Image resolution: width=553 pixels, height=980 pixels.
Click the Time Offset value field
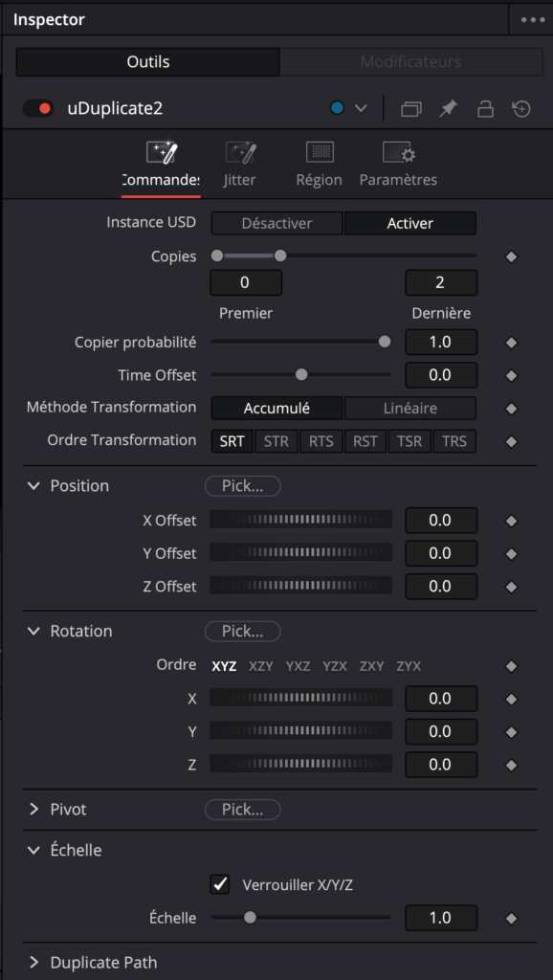click(441, 375)
